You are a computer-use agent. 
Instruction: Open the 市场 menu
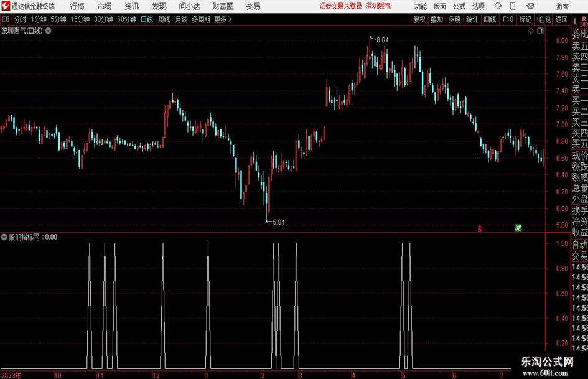click(105, 6)
